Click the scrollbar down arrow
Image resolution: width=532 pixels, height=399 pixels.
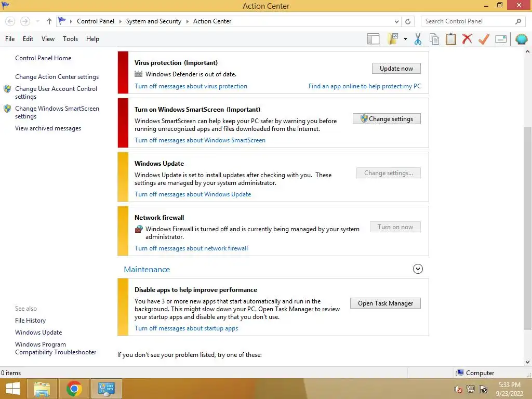[x=527, y=362]
